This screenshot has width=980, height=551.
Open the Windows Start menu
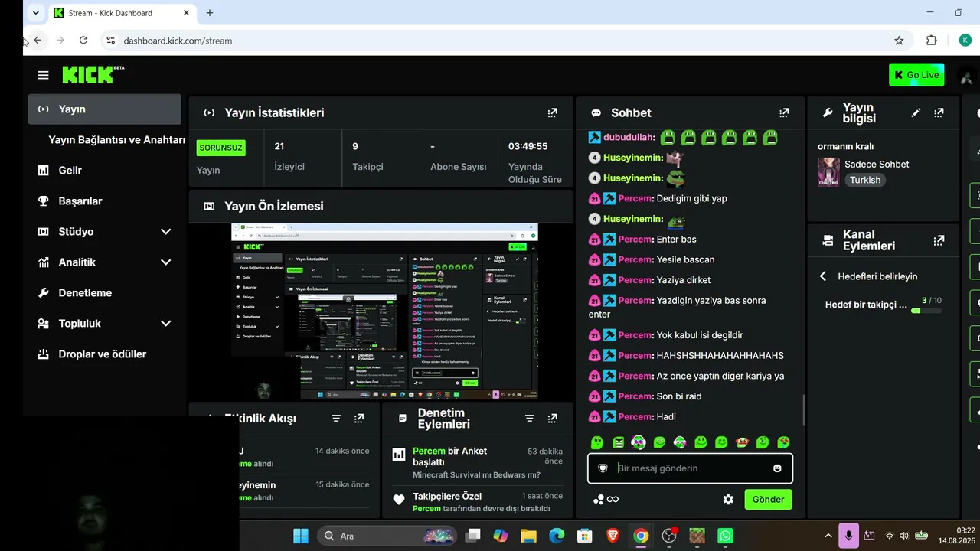tap(301, 536)
